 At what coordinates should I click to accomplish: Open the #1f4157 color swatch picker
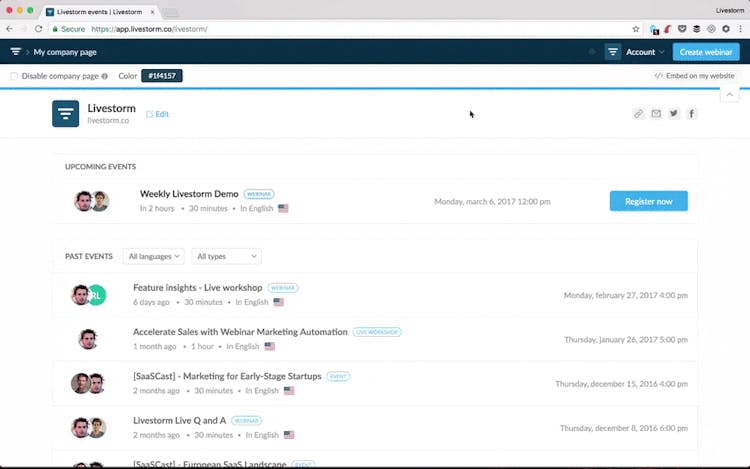pos(162,76)
